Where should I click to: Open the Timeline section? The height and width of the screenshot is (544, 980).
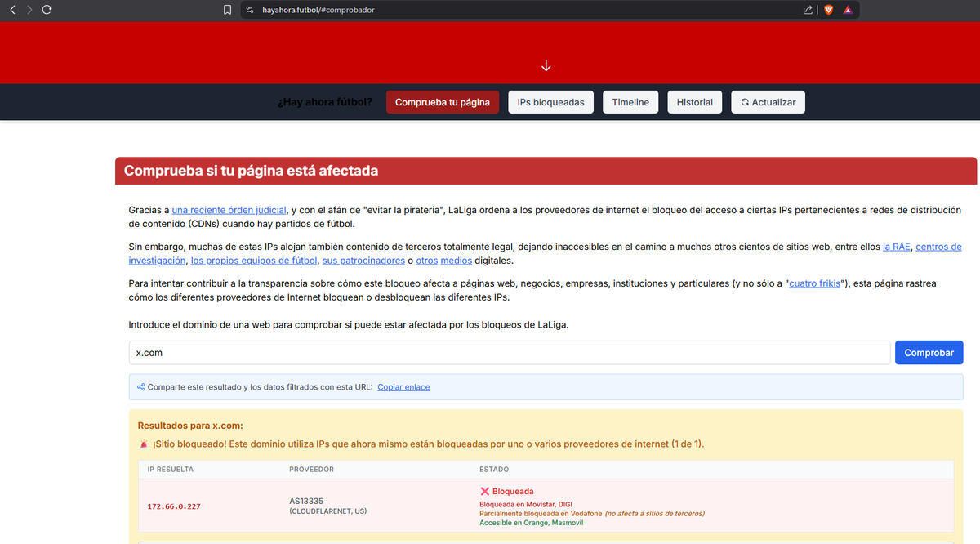coord(630,102)
